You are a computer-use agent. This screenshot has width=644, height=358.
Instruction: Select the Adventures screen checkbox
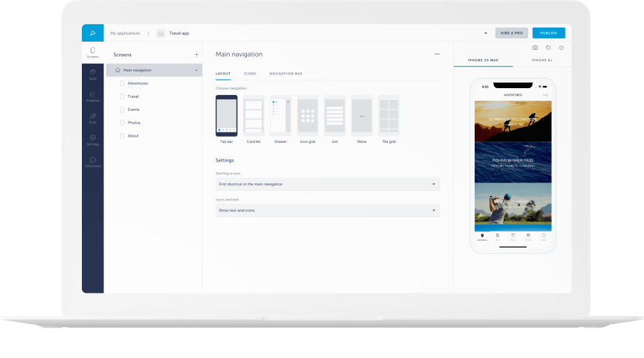click(122, 83)
